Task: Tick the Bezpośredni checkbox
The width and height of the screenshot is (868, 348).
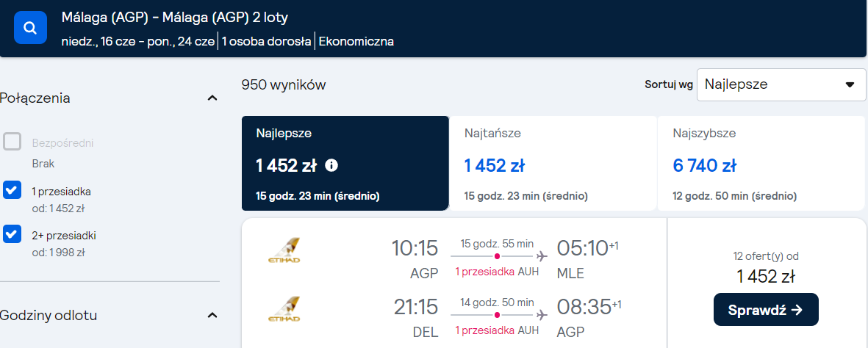Action: click(x=12, y=142)
